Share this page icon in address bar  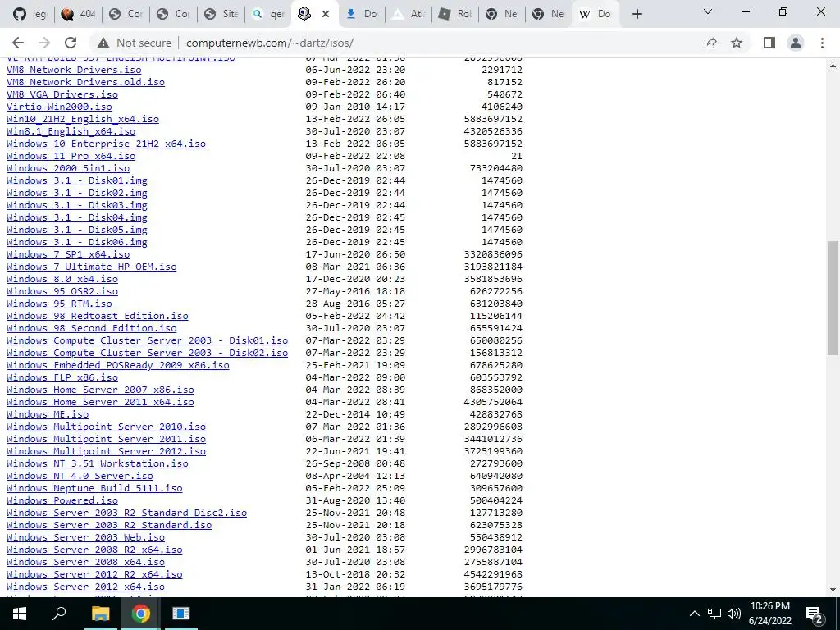[x=710, y=43]
